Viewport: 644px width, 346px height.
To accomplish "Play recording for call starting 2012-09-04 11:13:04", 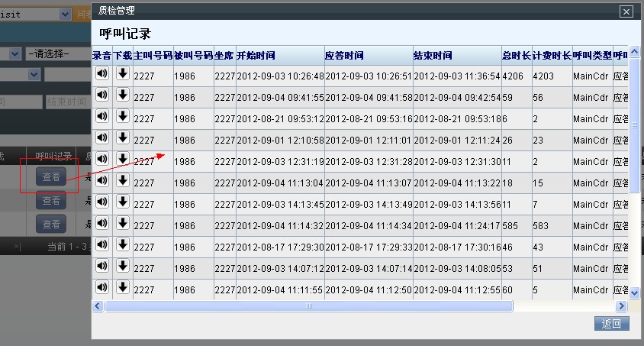I will pyautogui.click(x=102, y=181).
